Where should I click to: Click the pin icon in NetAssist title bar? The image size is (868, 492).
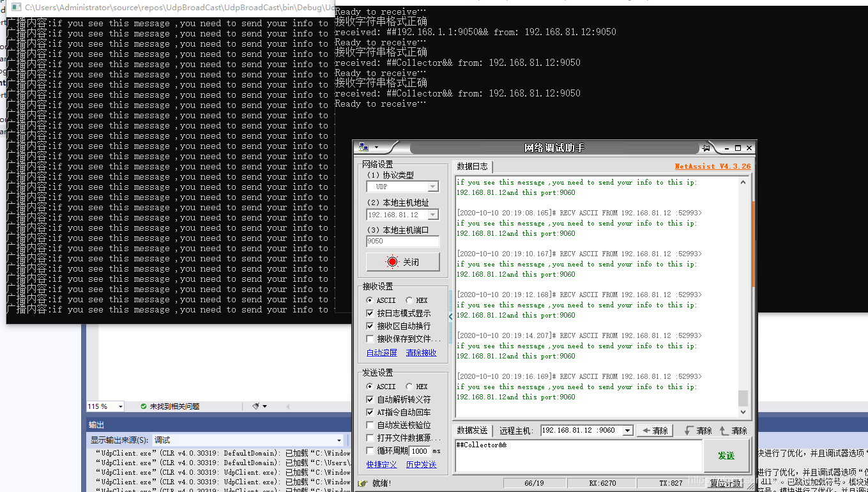pos(706,148)
